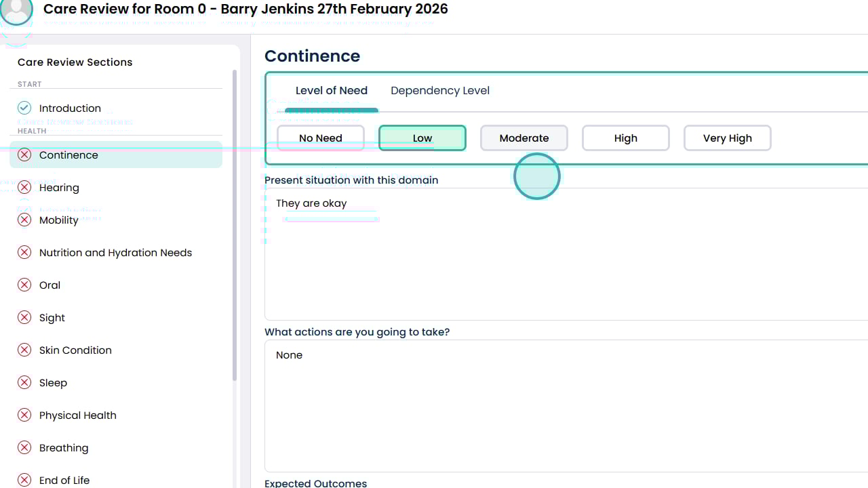Click the red X icon beside Continence
Image resolution: width=868 pixels, height=488 pixels.
click(x=24, y=155)
